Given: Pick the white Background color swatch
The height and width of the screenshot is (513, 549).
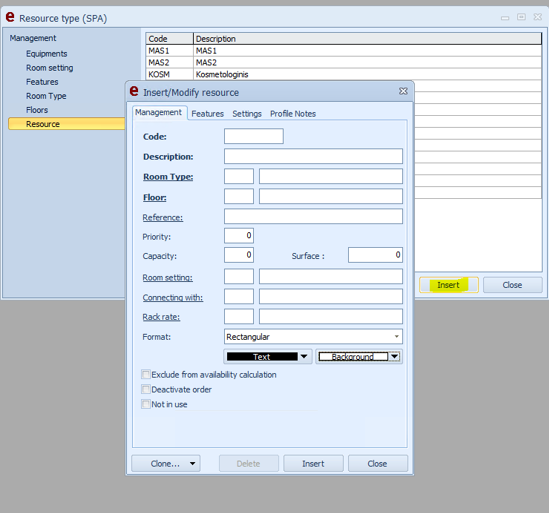Looking at the screenshot, I should tap(353, 356).
